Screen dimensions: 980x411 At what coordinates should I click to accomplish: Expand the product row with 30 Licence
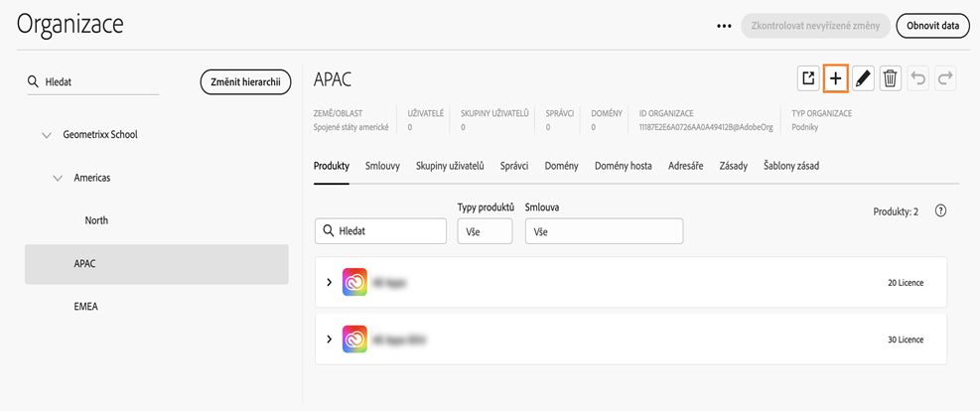(x=330, y=340)
